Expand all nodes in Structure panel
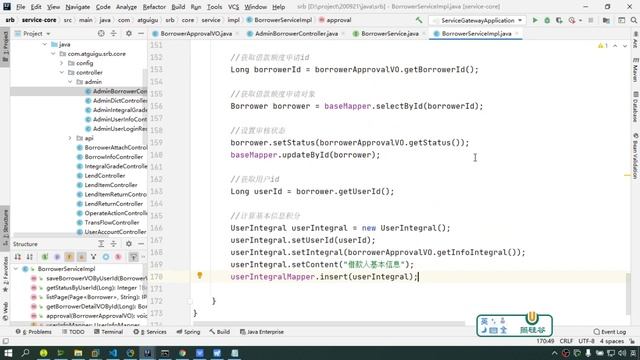Image resolution: width=640 pixels, height=360 pixels. (x=101, y=244)
